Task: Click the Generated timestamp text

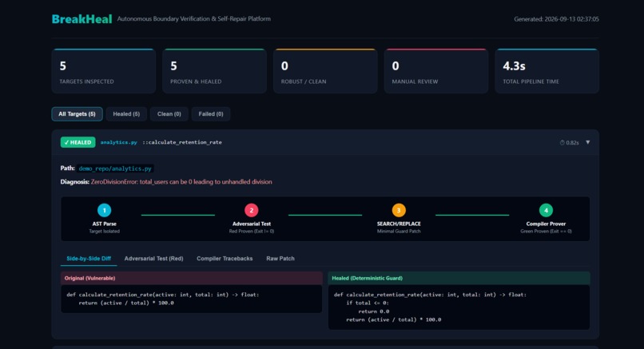Action: point(556,19)
